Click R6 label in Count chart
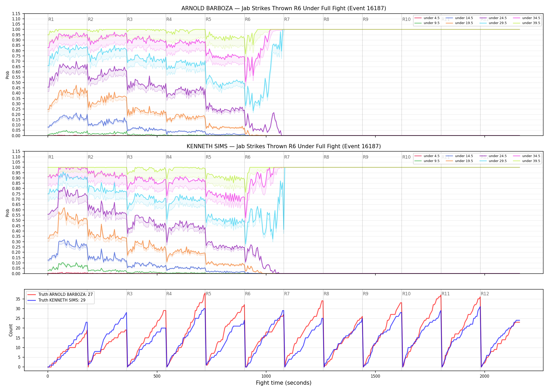Screen dimensions: 549x392 (248, 294)
